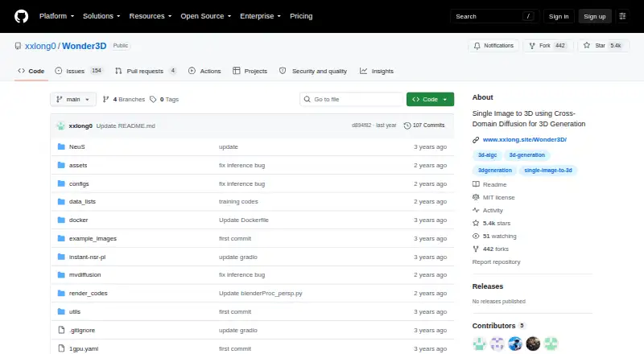Open the docker folder icon
The height and width of the screenshot is (354, 644).
click(x=61, y=220)
